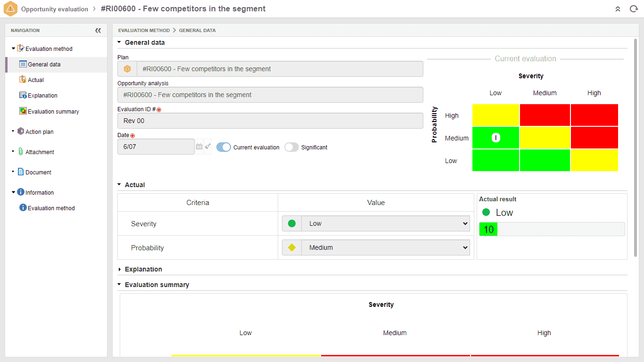
Task: Select General data in navigation
Action: [x=44, y=65]
